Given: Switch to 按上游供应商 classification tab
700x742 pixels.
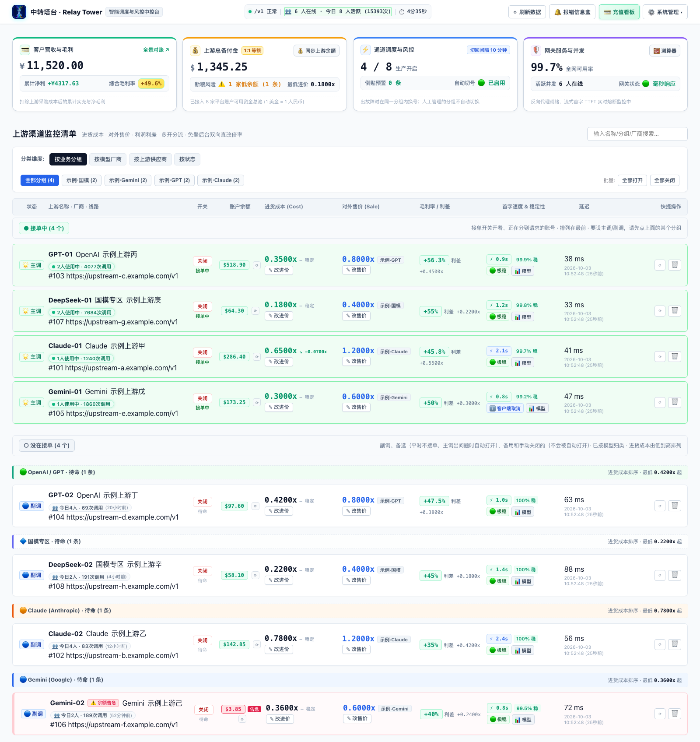Looking at the screenshot, I should pyautogui.click(x=150, y=159).
